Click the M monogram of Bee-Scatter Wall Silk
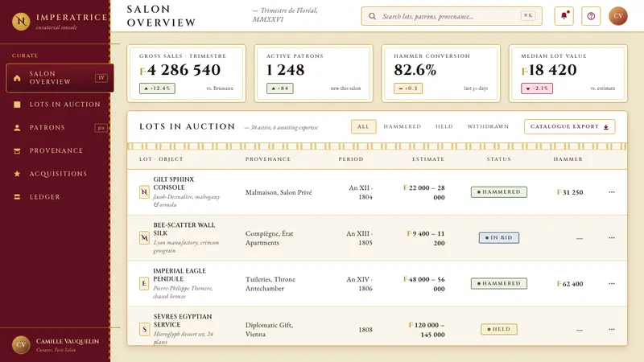Viewport: 644px width, 362px height. pyautogui.click(x=144, y=237)
